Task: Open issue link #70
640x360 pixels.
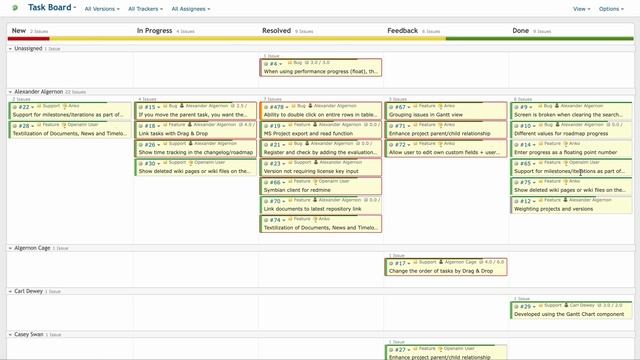Action: click(x=275, y=201)
